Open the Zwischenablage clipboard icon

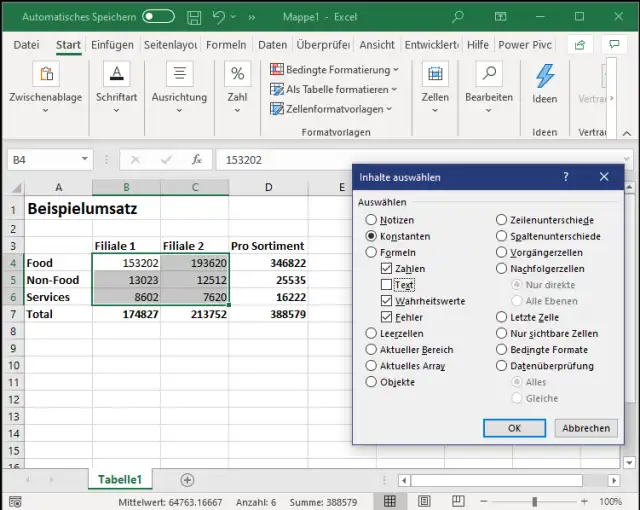pos(45,75)
